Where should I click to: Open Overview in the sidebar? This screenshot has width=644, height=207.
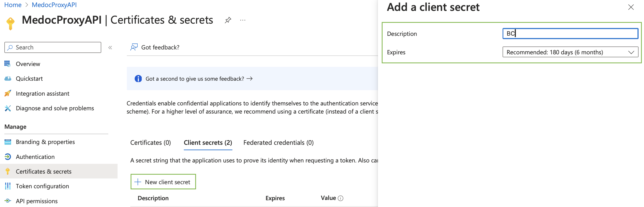(x=28, y=64)
